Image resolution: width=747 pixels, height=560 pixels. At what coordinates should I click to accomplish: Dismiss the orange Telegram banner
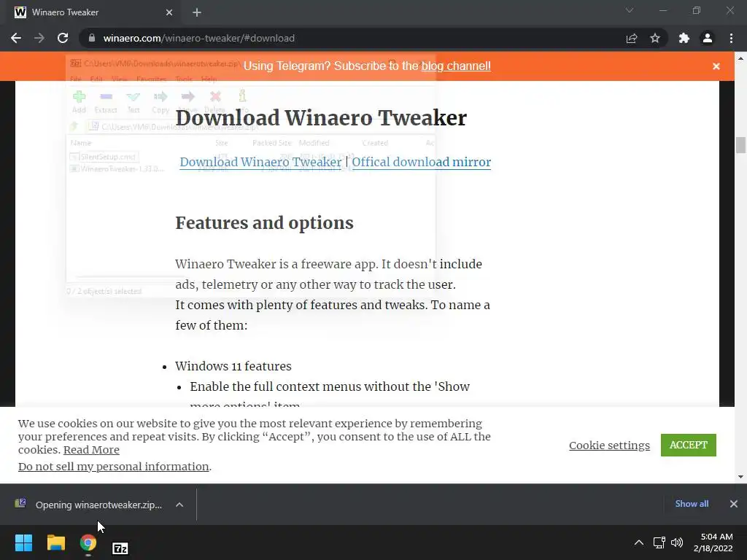pyautogui.click(x=716, y=66)
